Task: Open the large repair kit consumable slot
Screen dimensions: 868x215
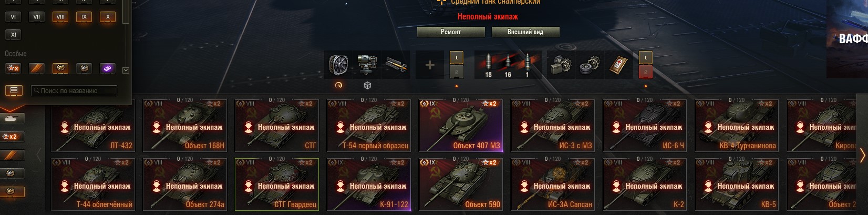Action: tap(561, 65)
